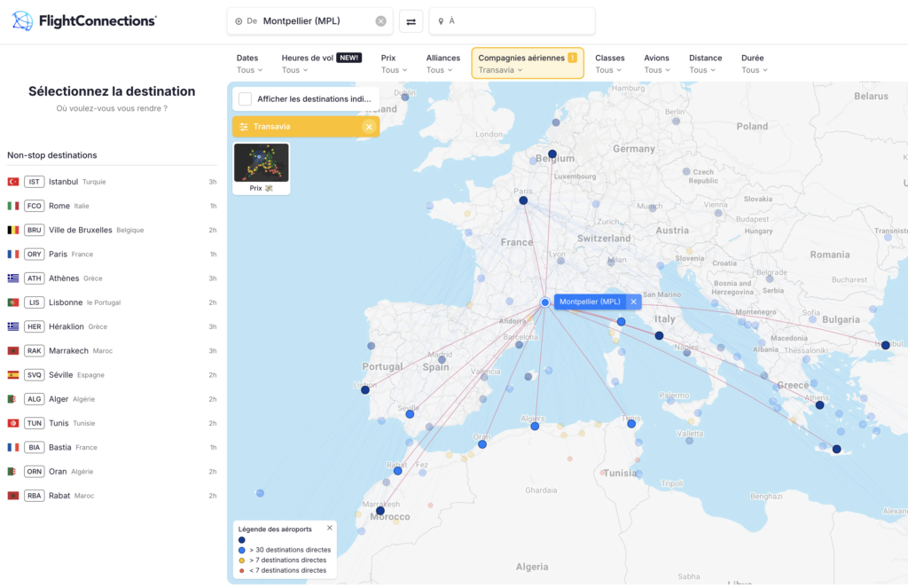Open the Prix filter dropdown
The height and width of the screenshot is (588, 908).
click(394, 63)
